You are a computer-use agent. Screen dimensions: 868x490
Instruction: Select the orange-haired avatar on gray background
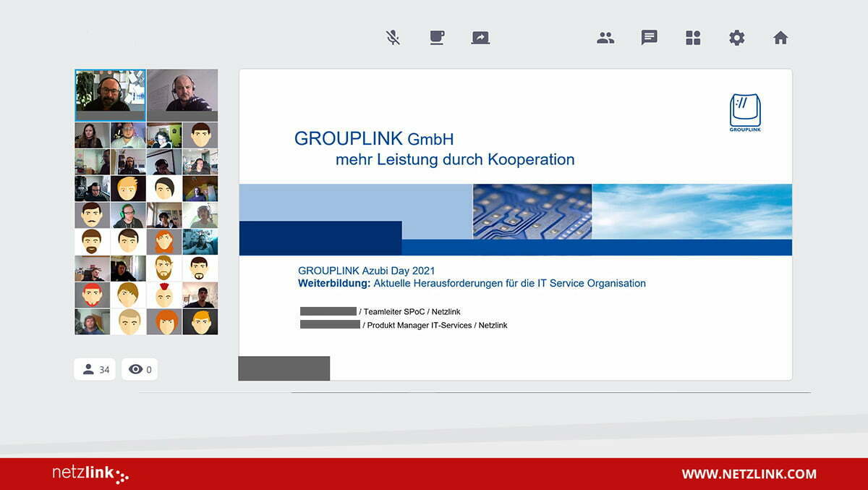(164, 322)
